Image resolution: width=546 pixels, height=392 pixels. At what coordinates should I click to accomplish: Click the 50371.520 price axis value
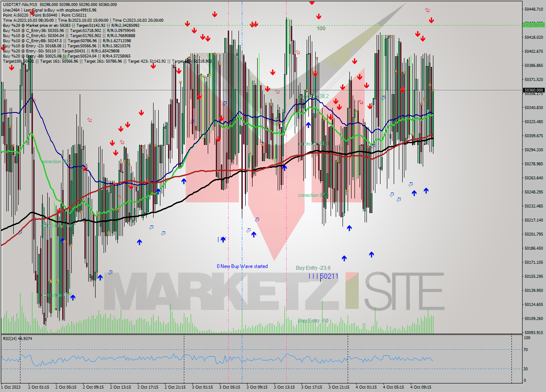coord(534,79)
